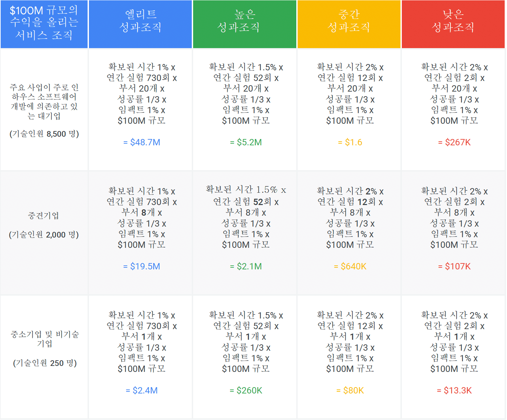Click '연간 실험 52회 x' in the 중견기업 row
This screenshot has height=420, width=507.
coord(246,202)
